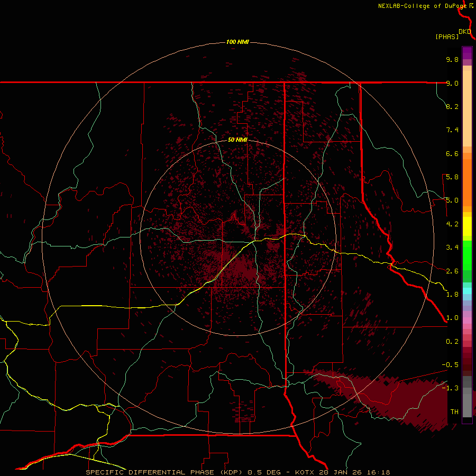The width and height of the screenshot is (476, 476).
Task: Click the 5.8 value on the color scale
Action: pos(452,177)
